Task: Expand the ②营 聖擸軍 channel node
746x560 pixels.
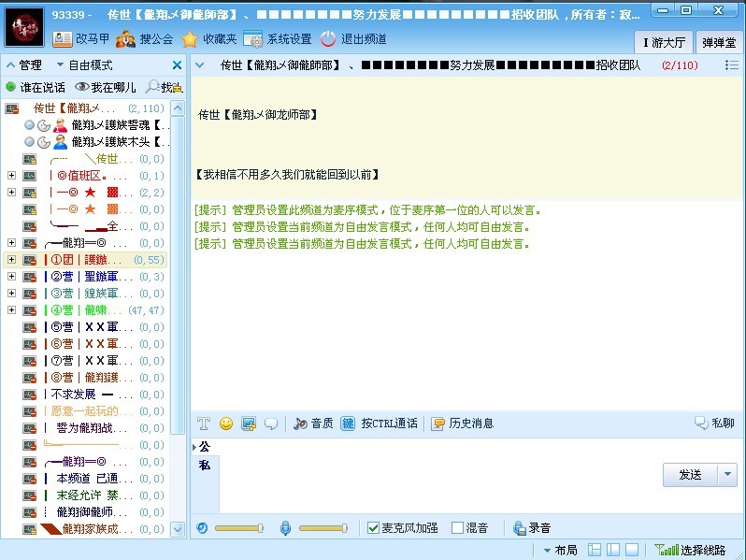Action: pyautogui.click(x=11, y=277)
